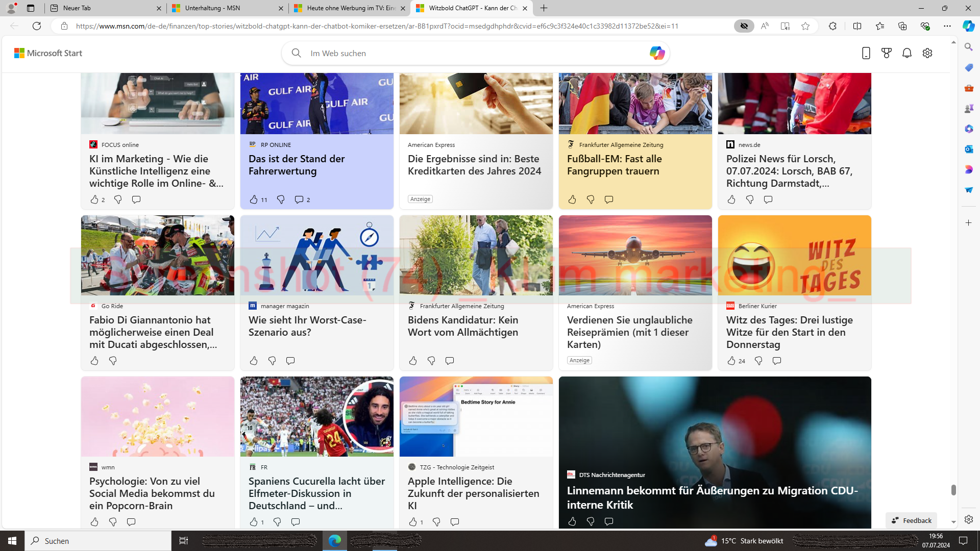Click the Feedback button

pos(912,520)
